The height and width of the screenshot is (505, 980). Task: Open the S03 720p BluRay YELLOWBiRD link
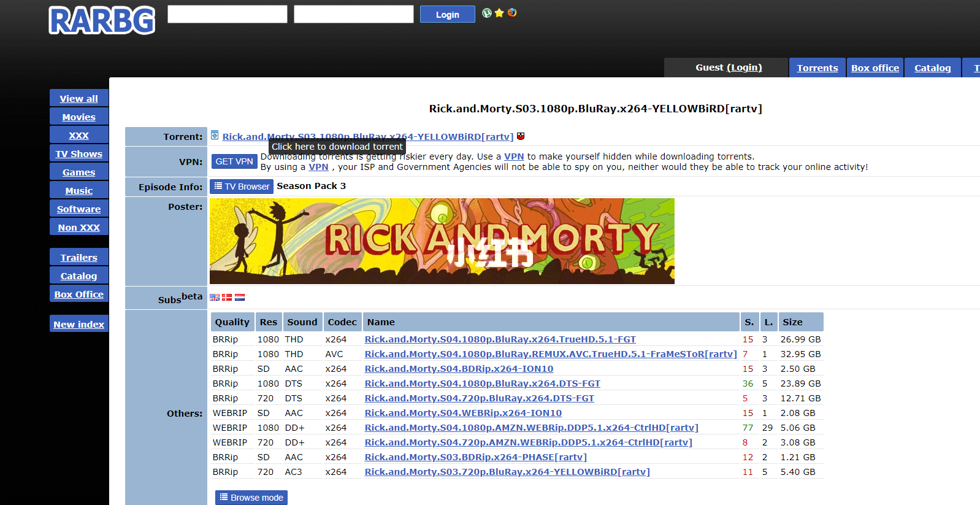click(x=507, y=472)
